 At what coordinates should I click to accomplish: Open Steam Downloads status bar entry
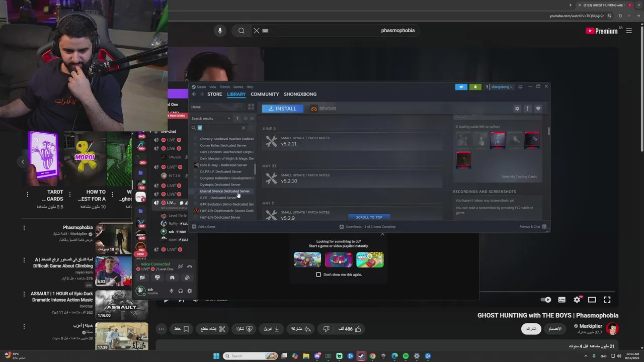367,227
